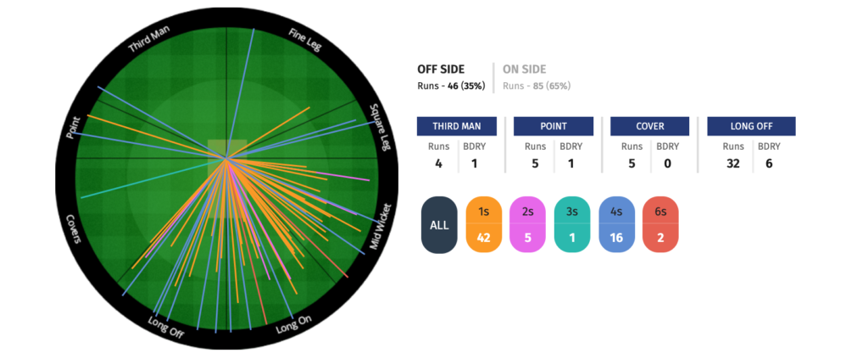868x364 pixels.
Task: Select the ALL runs filter pill
Action: coord(440,225)
